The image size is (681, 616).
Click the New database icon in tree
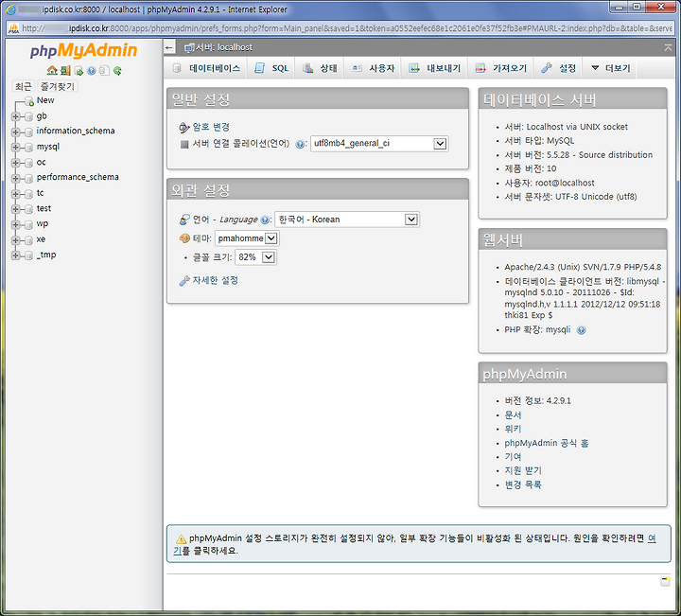point(29,101)
